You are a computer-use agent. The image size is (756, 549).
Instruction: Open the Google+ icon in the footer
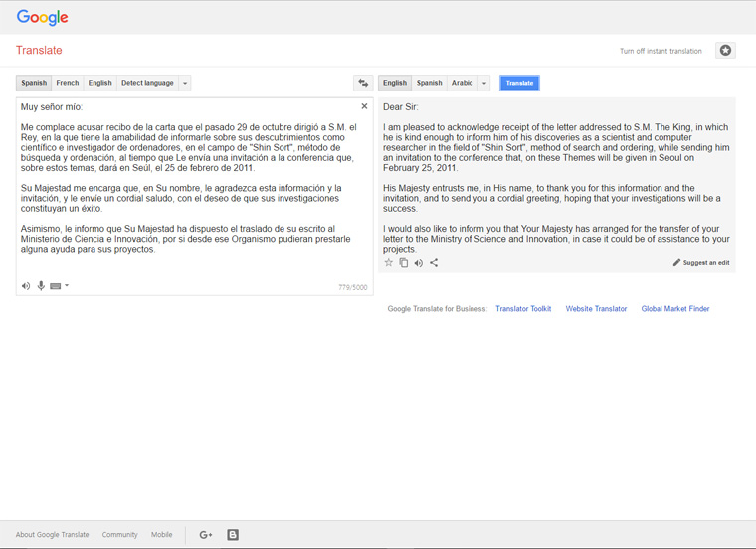coord(206,534)
